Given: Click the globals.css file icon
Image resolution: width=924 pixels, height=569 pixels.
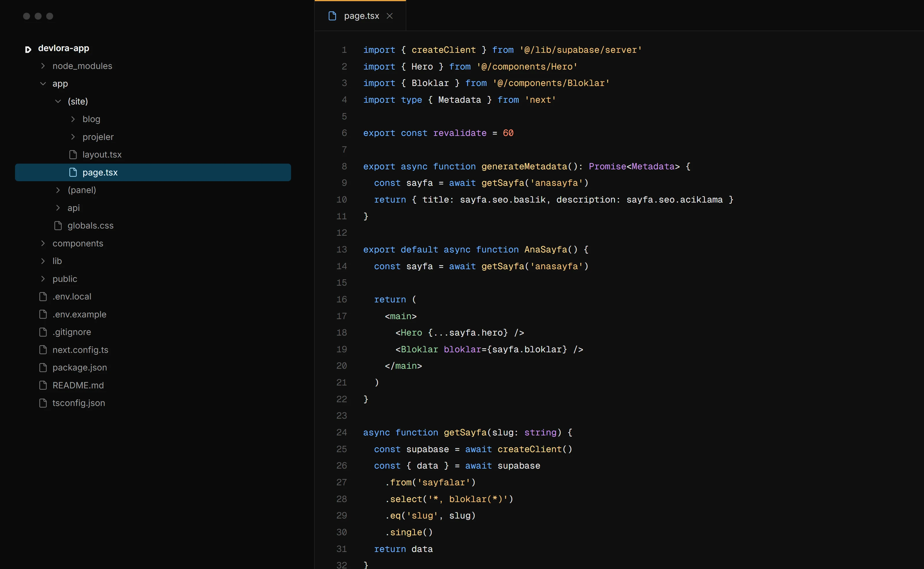Looking at the screenshot, I should 58,225.
